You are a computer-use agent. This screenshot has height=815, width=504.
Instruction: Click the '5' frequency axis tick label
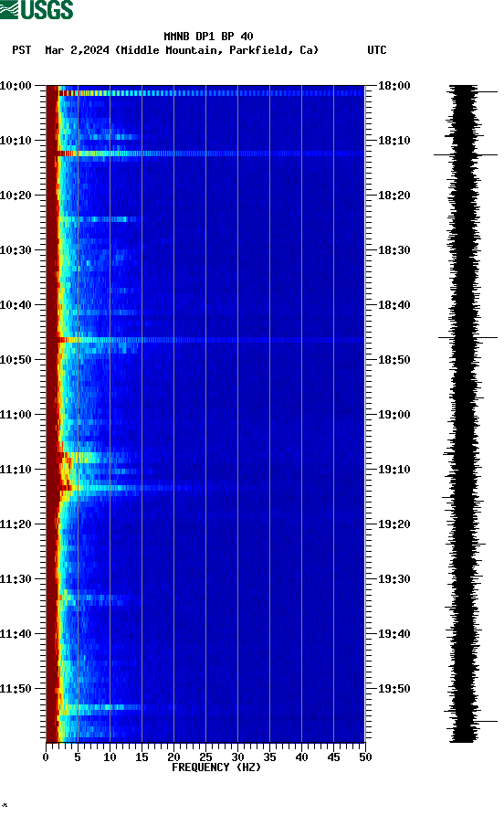pyautogui.click(x=78, y=757)
